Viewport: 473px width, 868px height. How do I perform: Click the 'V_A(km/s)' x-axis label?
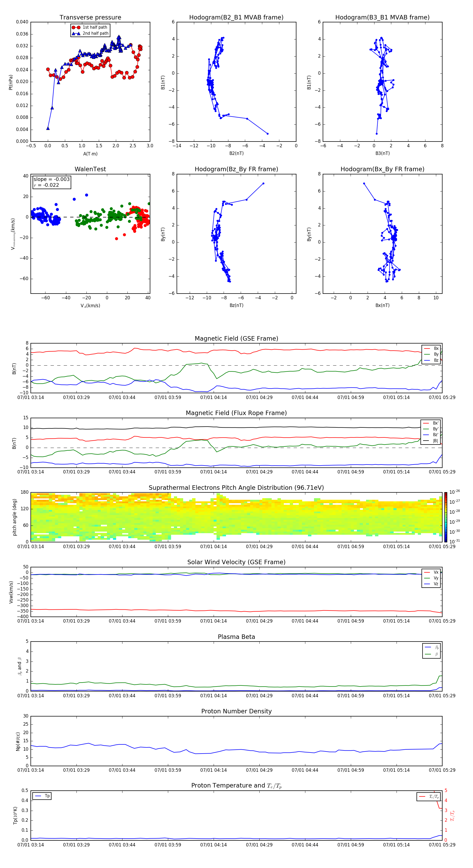pyautogui.click(x=90, y=306)
